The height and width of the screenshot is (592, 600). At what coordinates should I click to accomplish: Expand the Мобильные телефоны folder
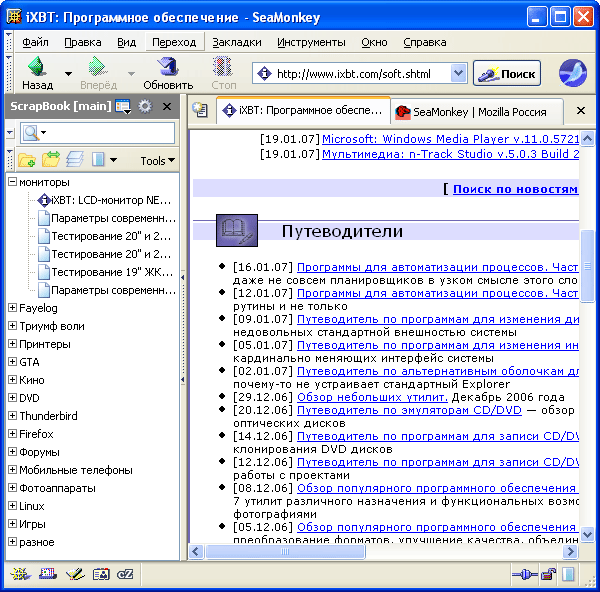coord(12,470)
